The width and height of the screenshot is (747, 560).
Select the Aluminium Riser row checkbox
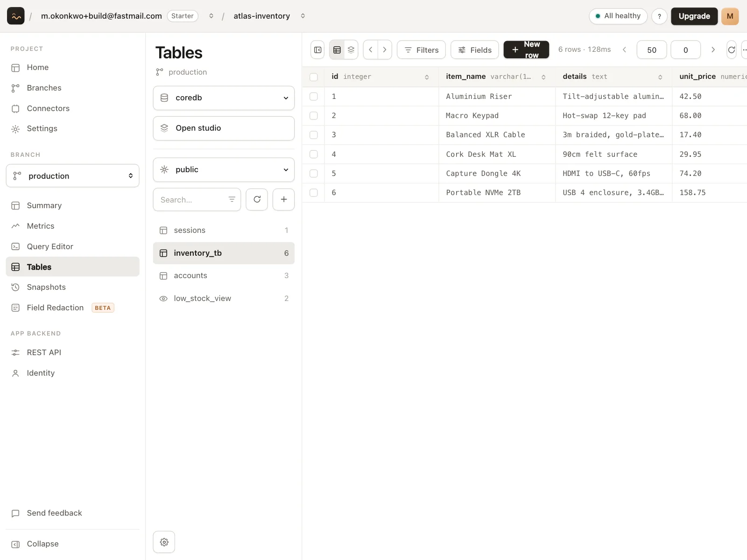tap(314, 96)
